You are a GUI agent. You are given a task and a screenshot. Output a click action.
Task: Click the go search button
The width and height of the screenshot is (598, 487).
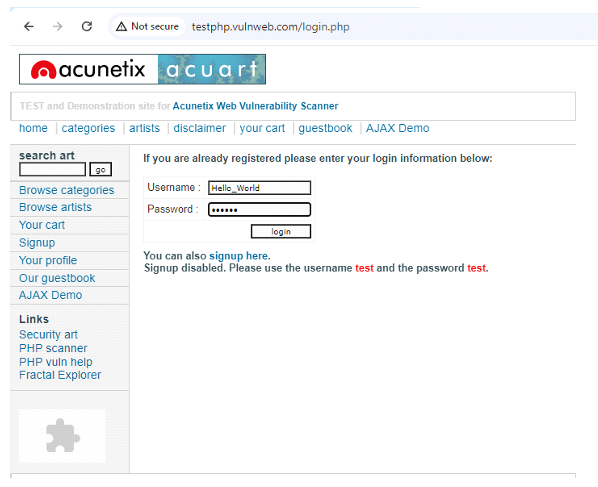click(x=101, y=169)
